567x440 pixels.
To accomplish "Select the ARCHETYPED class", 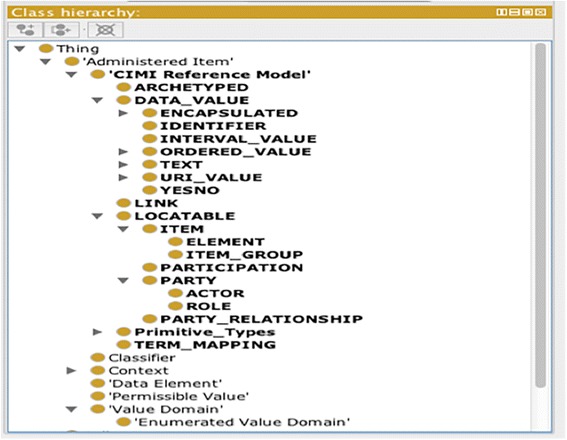I will [x=191, y=87].
